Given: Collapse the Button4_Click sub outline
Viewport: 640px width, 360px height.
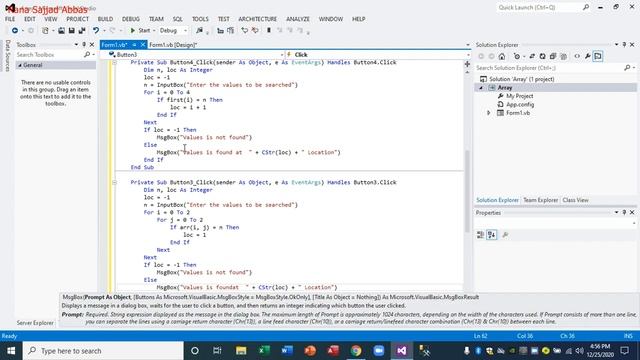Looking at the screenshot, I should [115, 62].
